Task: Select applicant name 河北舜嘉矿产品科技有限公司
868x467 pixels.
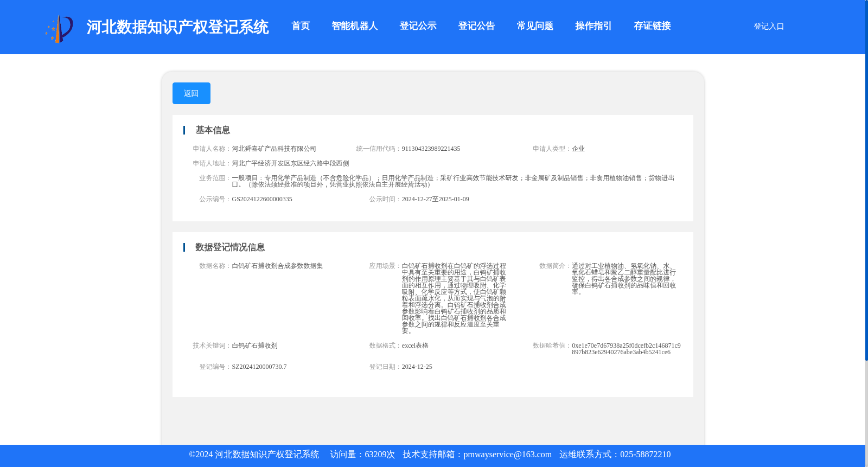Action: (274, 149)
